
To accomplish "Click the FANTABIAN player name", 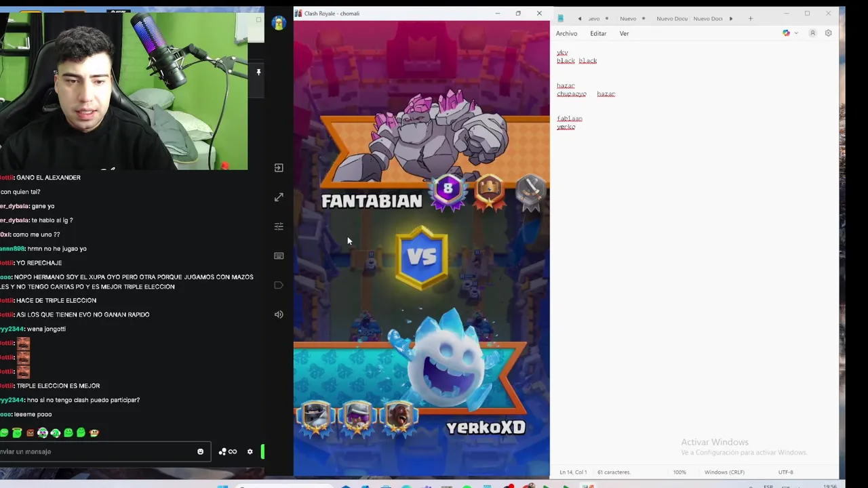I will (x=372, y=201).
